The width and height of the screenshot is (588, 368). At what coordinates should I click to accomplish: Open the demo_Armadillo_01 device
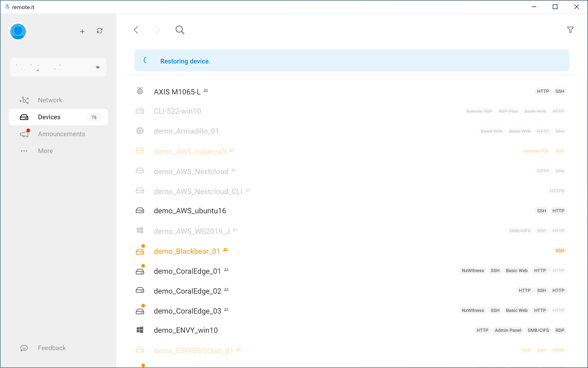click(186, 131)
